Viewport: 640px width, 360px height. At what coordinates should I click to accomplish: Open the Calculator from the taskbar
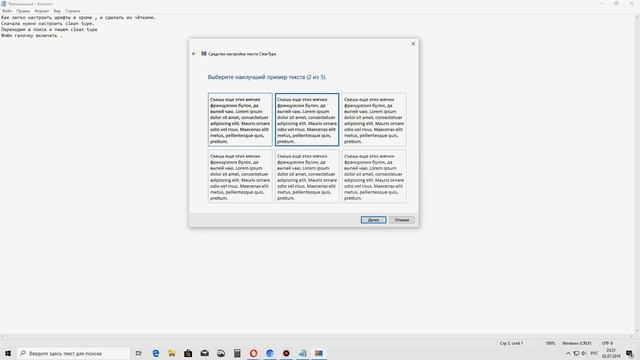[237, 353]
